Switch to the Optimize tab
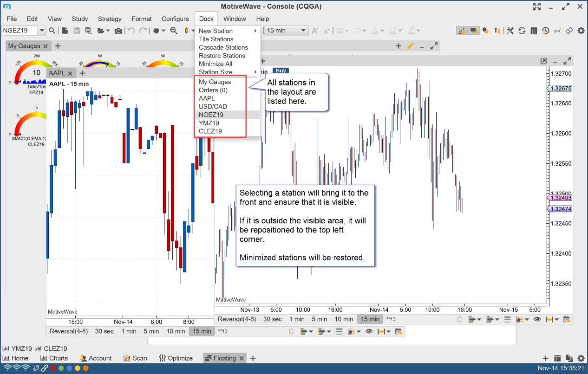The width and height of the screenshot is (588, 374). point(176,358)
